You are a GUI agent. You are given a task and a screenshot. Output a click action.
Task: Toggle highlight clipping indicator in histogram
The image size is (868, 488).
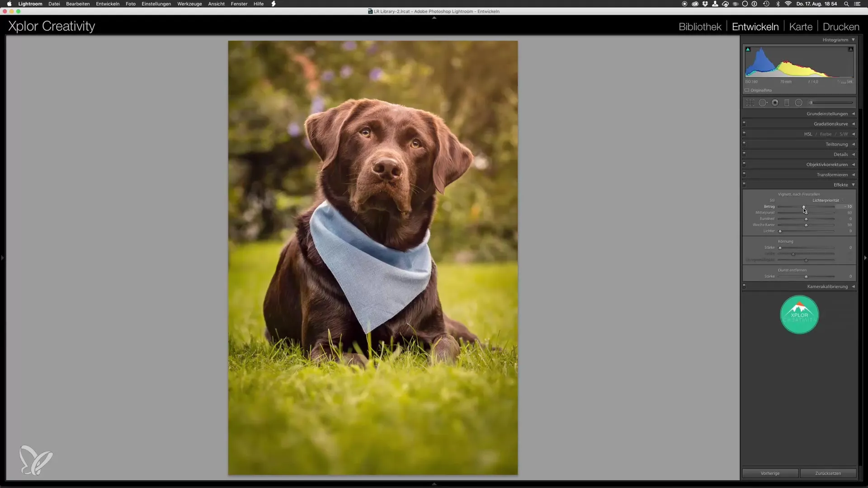pyautogui.click(x=850, y=49)
